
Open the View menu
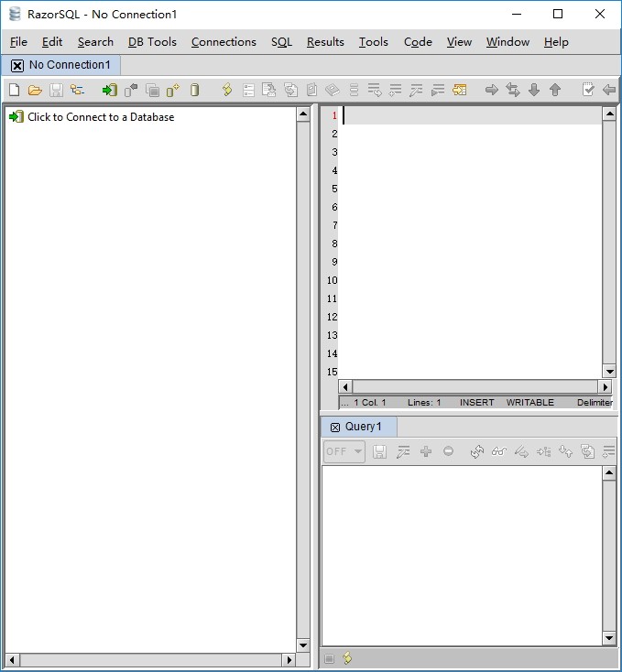(x=459, y=42)
